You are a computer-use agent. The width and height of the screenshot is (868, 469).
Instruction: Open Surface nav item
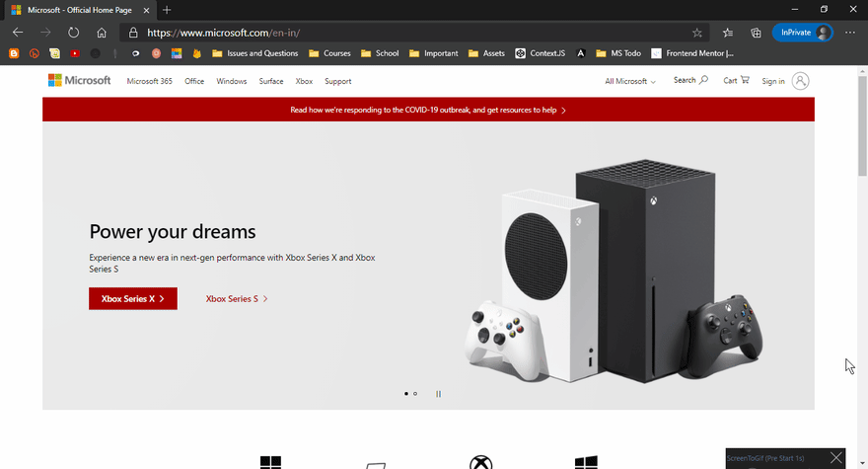click(x=271, y=81)
